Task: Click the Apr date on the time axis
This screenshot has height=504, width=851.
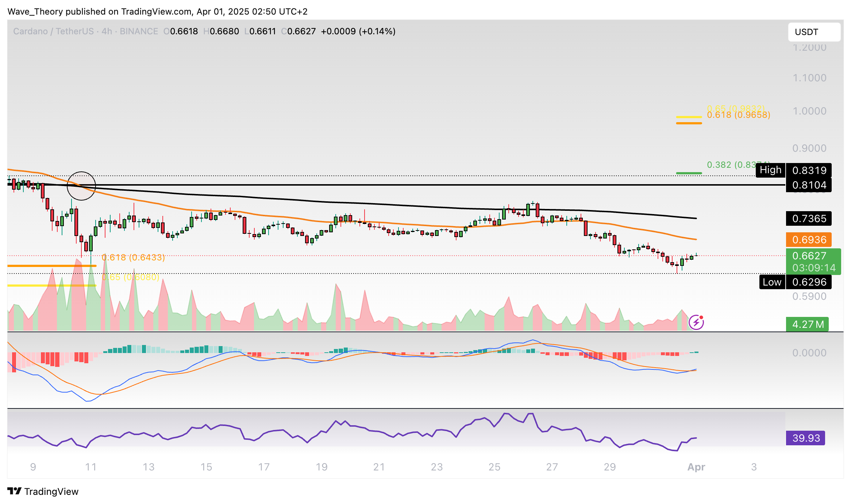Action: pos(696,467)
